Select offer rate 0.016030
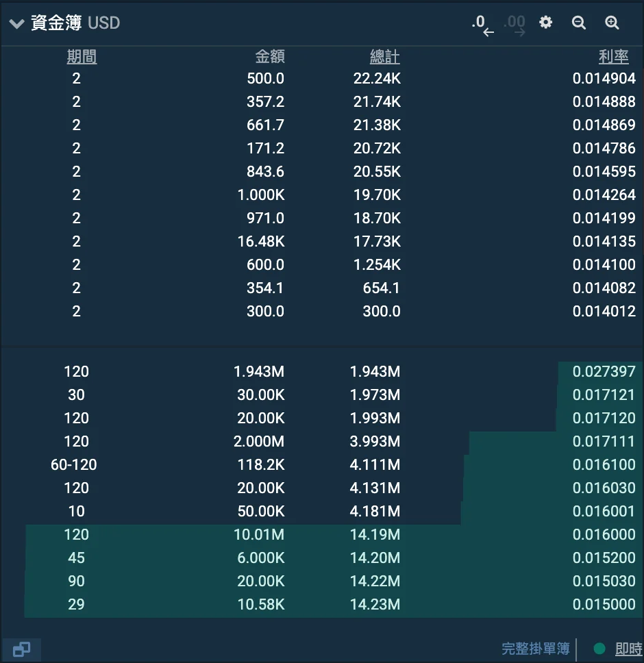Screen dimensions: 644x663 604,488
